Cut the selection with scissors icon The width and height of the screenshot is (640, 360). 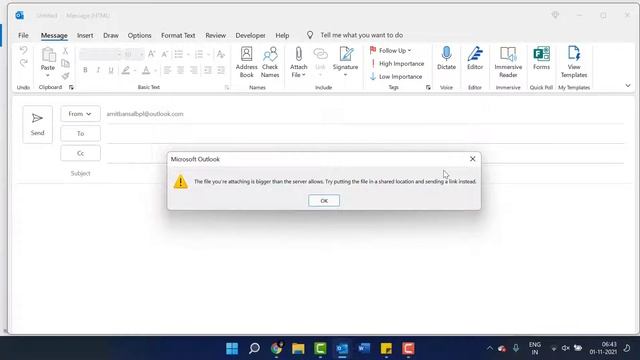point(65,51)
